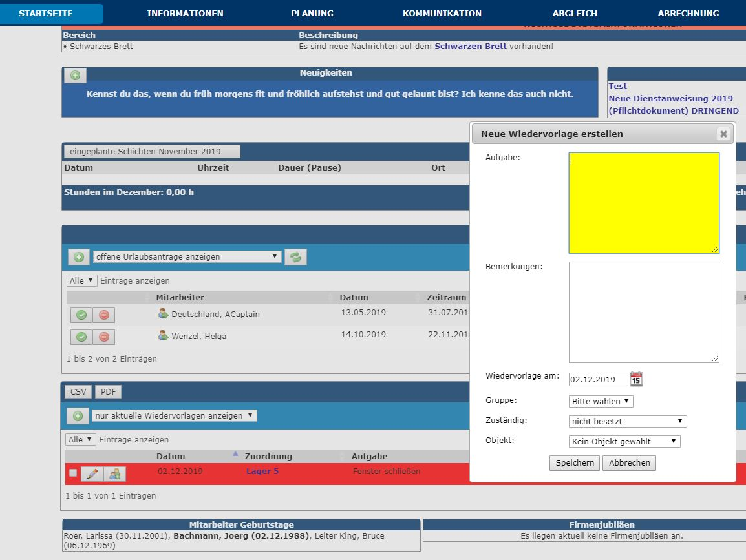Open the Lager 5 link
The width and height of the screenshot is (746, 560).
[262, 471]
